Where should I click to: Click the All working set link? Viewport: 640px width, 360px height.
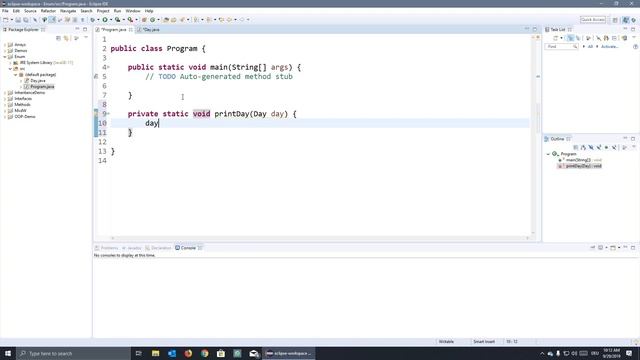590,47
